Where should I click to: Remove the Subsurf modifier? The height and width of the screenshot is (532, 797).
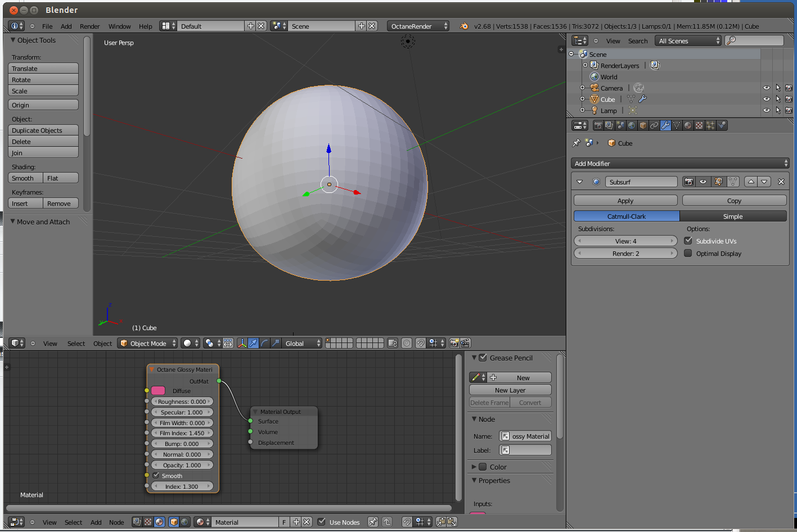[x=781, y=182]
